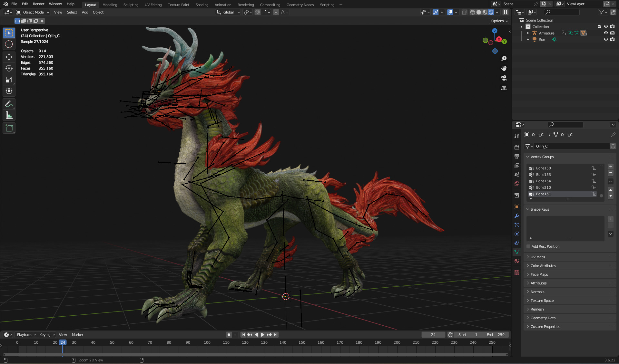Switch perspective/orthographic with the grid icon
Viewport: 619px width, 364px height.
(504, 88)
